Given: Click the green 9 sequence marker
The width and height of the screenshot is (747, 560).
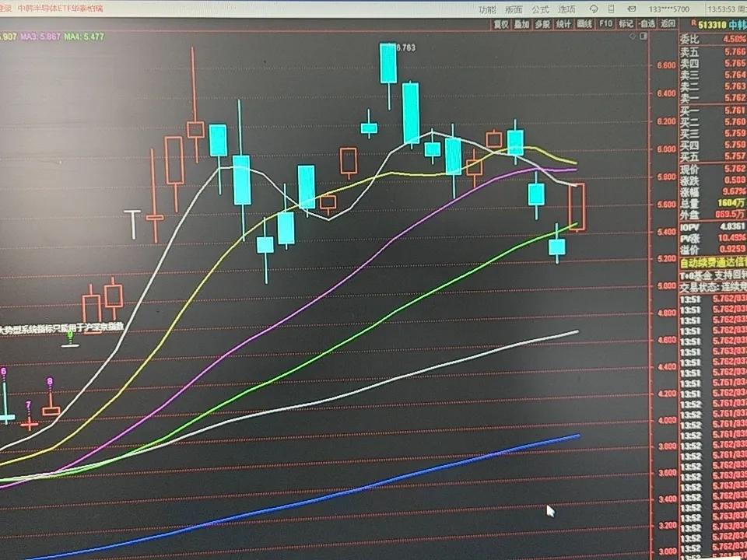Looking at the screenshot, I should point(71,335).
